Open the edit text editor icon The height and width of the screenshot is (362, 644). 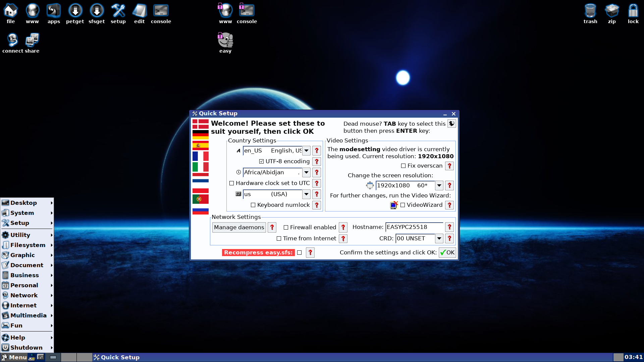pyautogui.click(x=139, y=10)
